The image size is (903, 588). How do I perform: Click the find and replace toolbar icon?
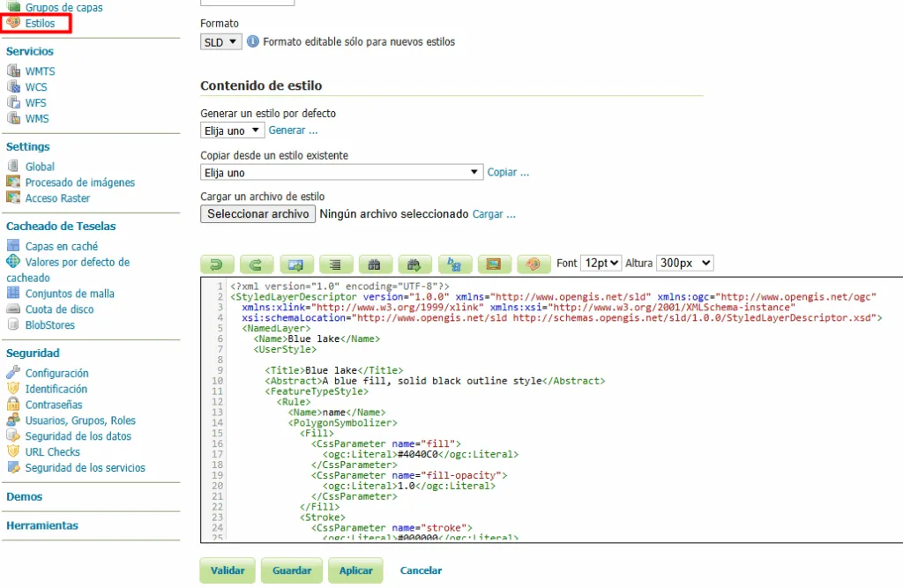coord(454,264)
